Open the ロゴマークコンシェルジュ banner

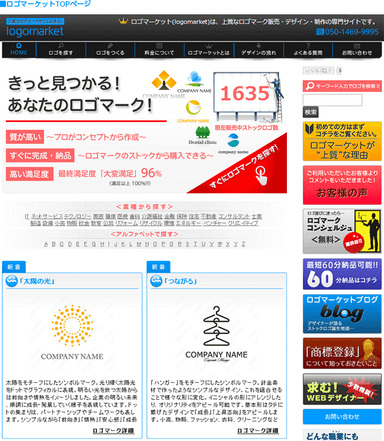point(342,231)
